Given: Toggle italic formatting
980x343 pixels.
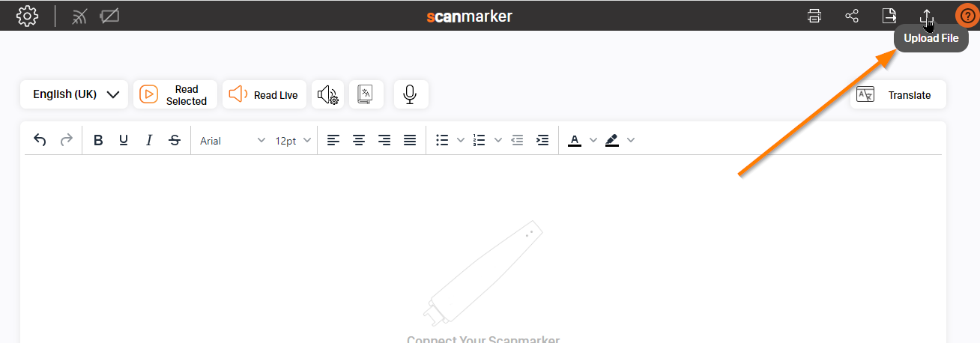Looking at the screenshot, I should (x=149, y=140).
